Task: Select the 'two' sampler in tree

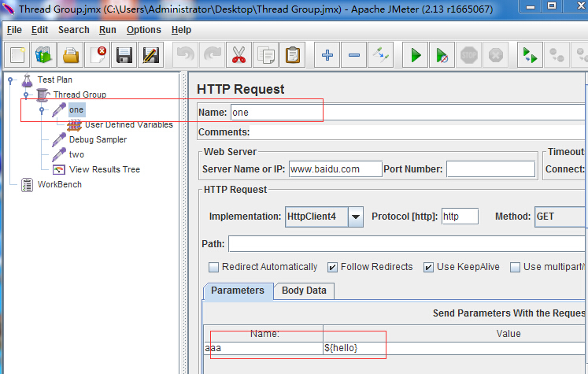Action: 76,154
